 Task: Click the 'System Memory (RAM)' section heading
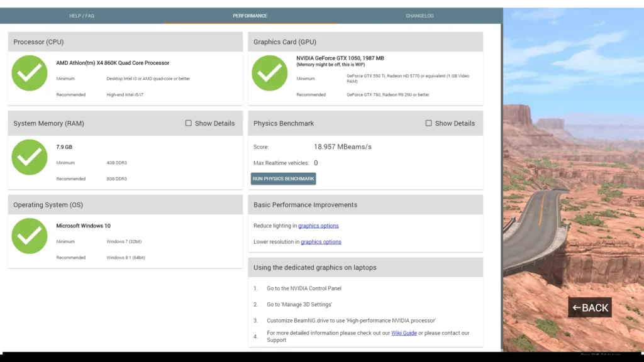(48, 123)
